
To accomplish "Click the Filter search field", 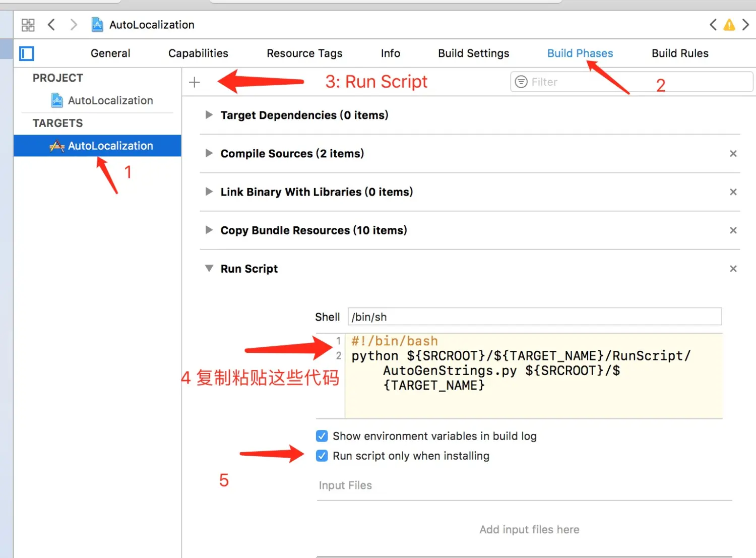I will click(632, 82).
